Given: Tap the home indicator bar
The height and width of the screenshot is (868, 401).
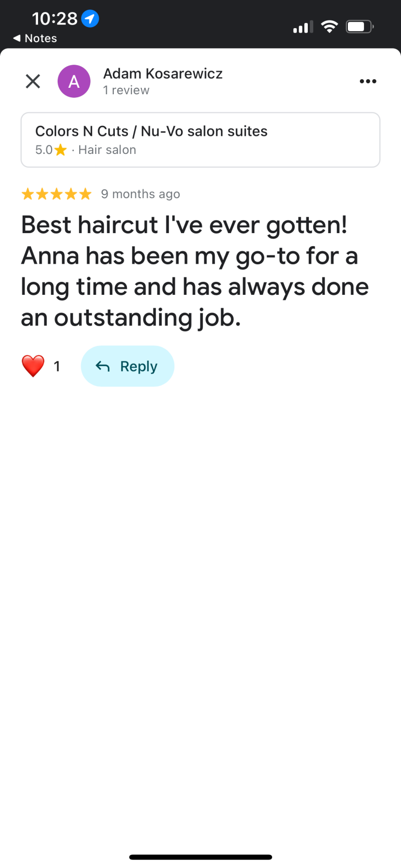Looking at the screenshot, I should click(200, 857).
